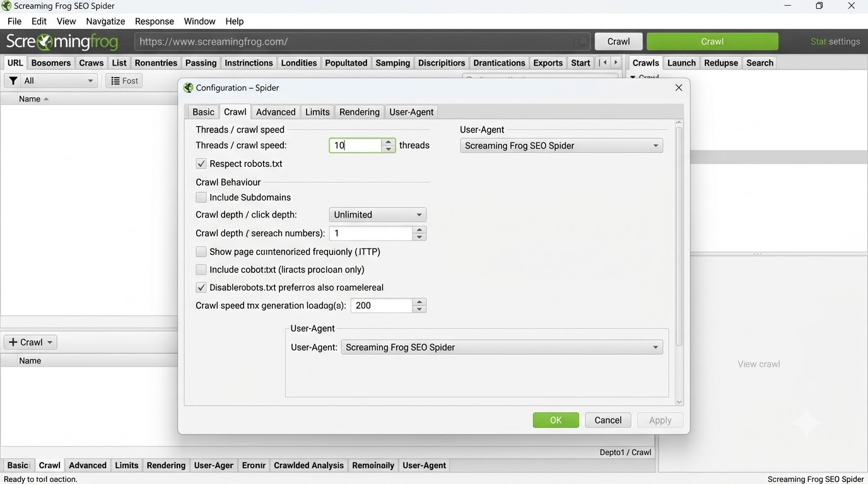Screen dimensions: 868x484
Task: Switch to the Rendering tab in the Configuration dialog
Action: [x=360, y=112]
